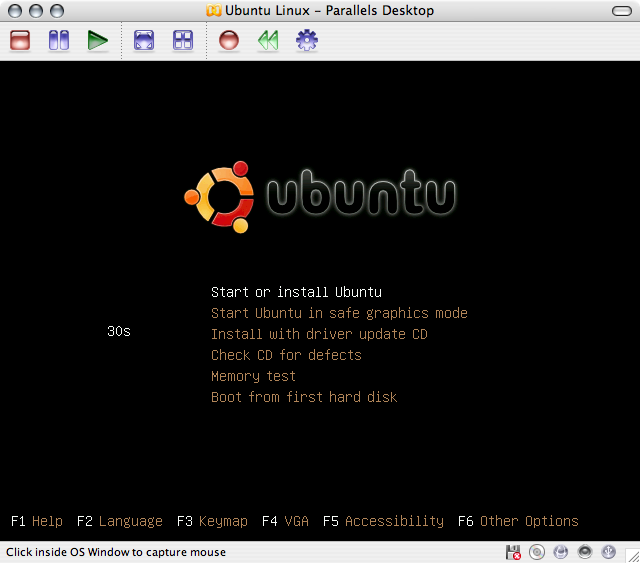The image size is (640, 563).
Task: Open the F3 Keymap option
Action: point(212,521)
